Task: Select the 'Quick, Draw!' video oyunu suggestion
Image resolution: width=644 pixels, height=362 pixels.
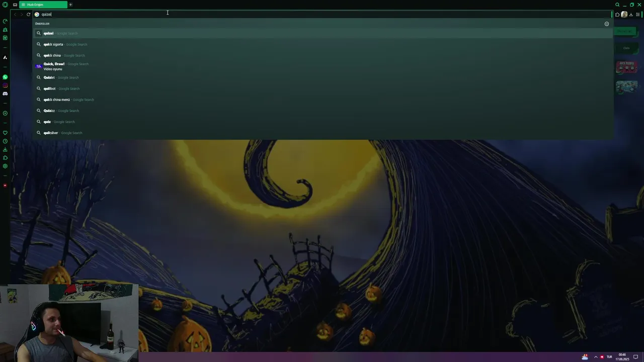Action: coord(322,66)
